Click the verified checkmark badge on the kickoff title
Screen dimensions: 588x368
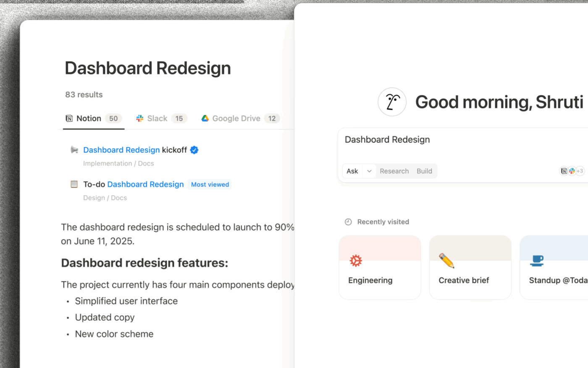click(194, 150)
